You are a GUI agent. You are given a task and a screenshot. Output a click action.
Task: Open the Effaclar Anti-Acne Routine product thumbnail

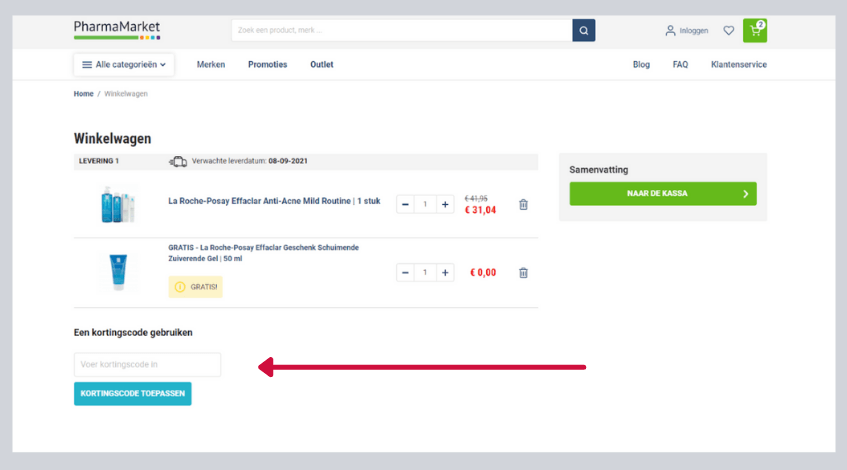tap(117, 205)
